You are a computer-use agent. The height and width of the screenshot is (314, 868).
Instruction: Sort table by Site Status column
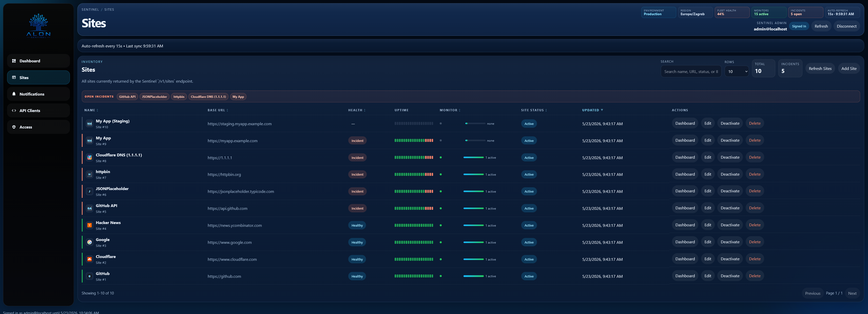click(x=534, y=110)
